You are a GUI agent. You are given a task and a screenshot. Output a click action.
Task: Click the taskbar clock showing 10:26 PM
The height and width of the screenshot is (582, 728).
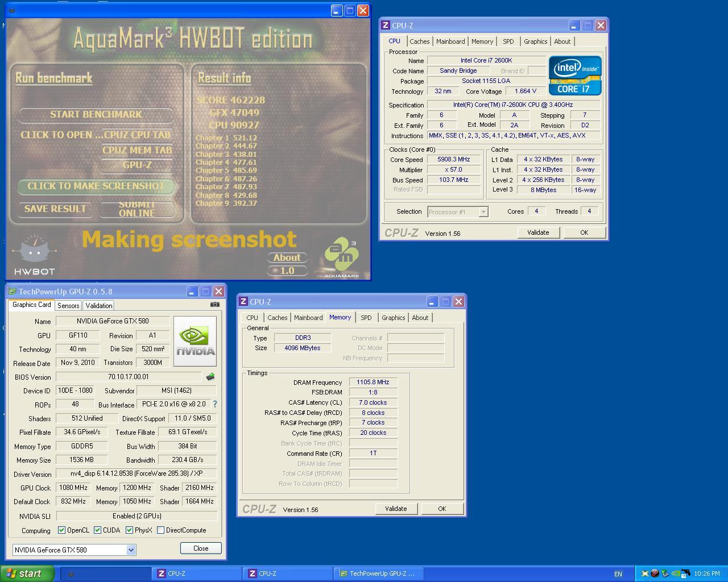tap(707, 574)
